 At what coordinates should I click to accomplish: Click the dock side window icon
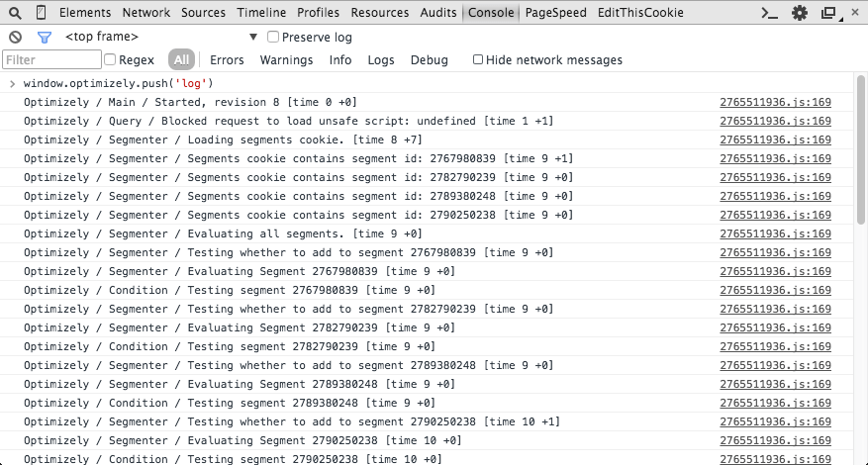(x=826, y=13)
